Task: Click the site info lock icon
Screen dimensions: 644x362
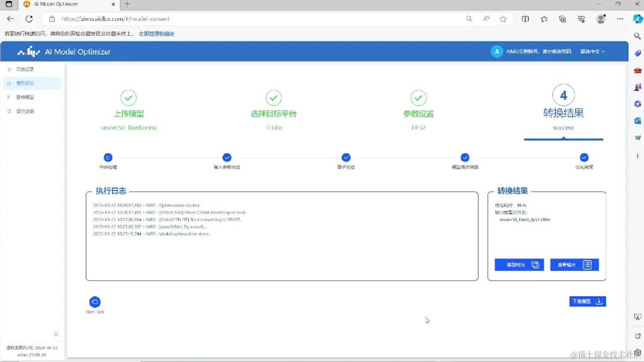Action: (x=52, y=19)
